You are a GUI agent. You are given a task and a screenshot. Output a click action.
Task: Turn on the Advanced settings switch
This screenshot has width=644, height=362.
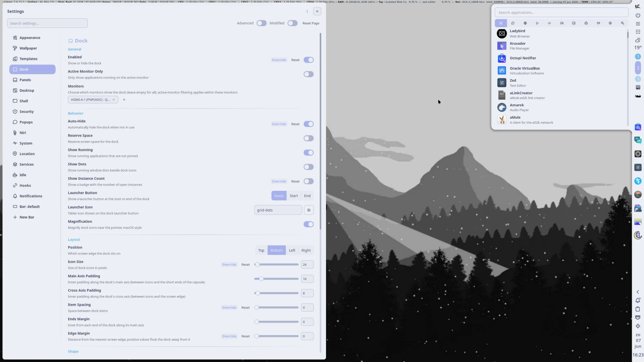pyautogui.click(x=261, y=23)
